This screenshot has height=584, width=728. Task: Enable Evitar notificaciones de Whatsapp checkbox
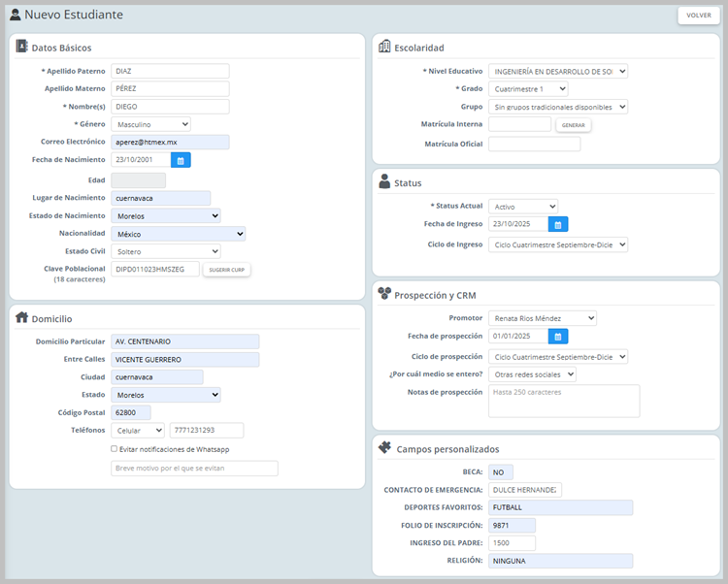(x=115, y=449)
